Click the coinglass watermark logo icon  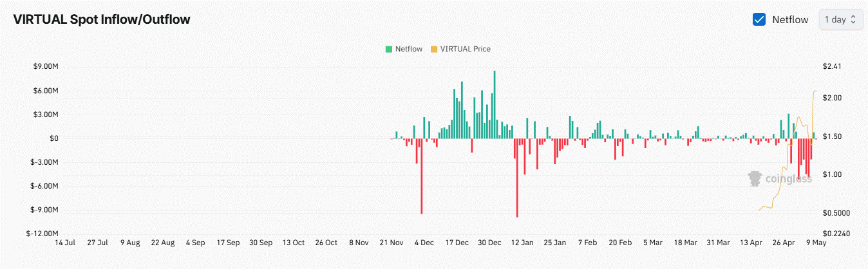[x=756, y=179]
